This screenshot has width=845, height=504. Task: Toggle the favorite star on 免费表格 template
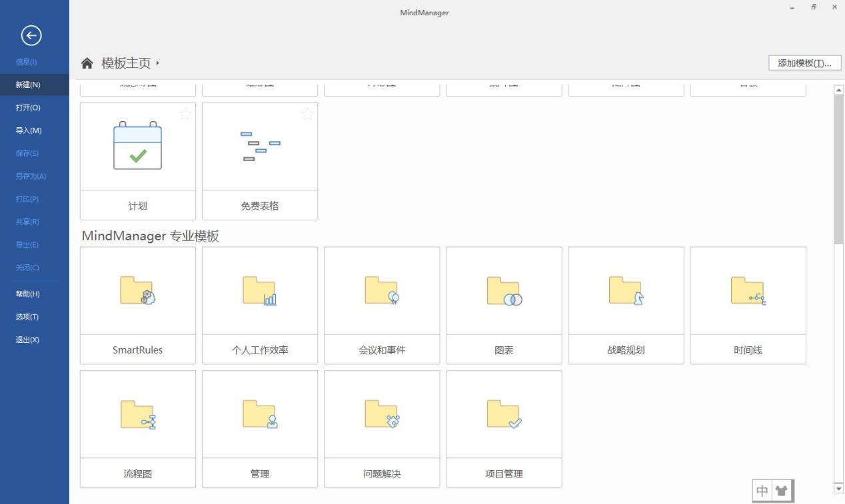(307, 114)
